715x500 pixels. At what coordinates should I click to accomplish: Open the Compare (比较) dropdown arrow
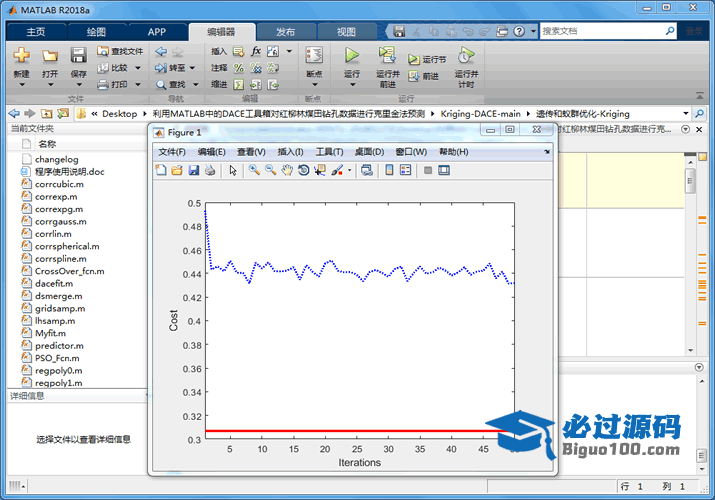[x=137, y=68]
